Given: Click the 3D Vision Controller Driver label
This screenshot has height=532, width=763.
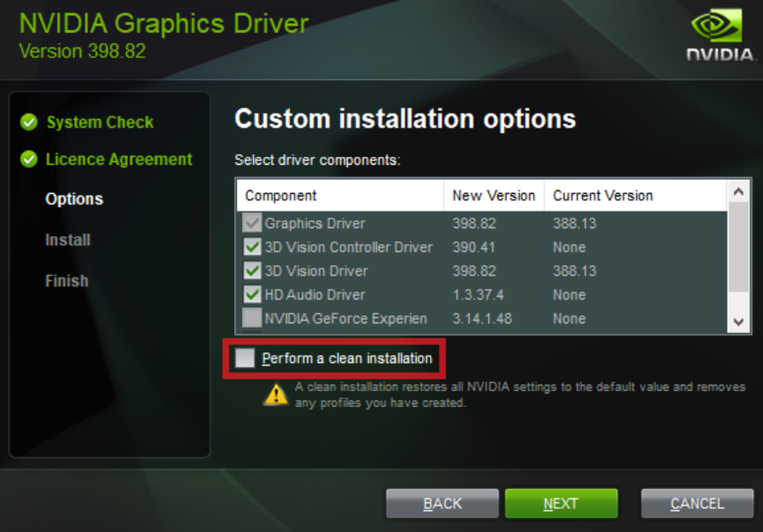Looking at the screenshot, I should point(348,247).
